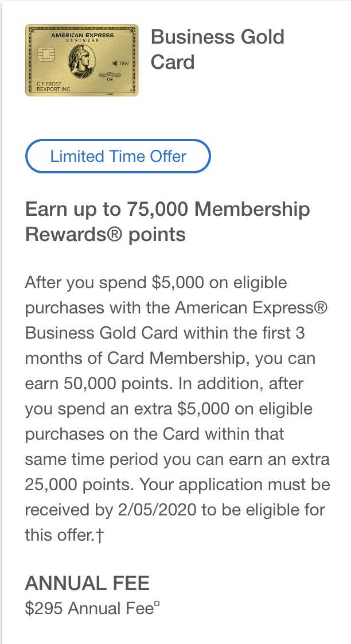Click the C F Frost cardholder name
This screenshot has width=351, height=644.
[49, 84]
